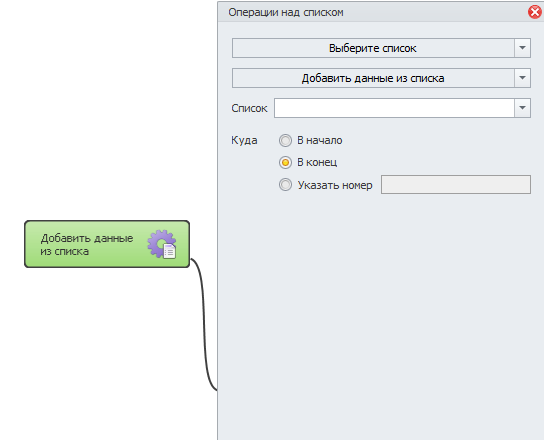The image size is (544, 440).
Task: Open the 'Выберите список' selector button
Action: point(373,48)
